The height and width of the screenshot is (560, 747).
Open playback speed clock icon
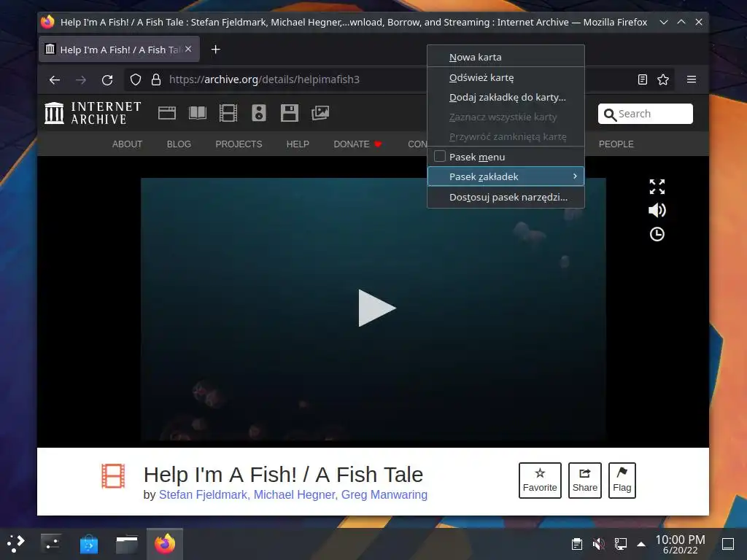coord(657,234)
